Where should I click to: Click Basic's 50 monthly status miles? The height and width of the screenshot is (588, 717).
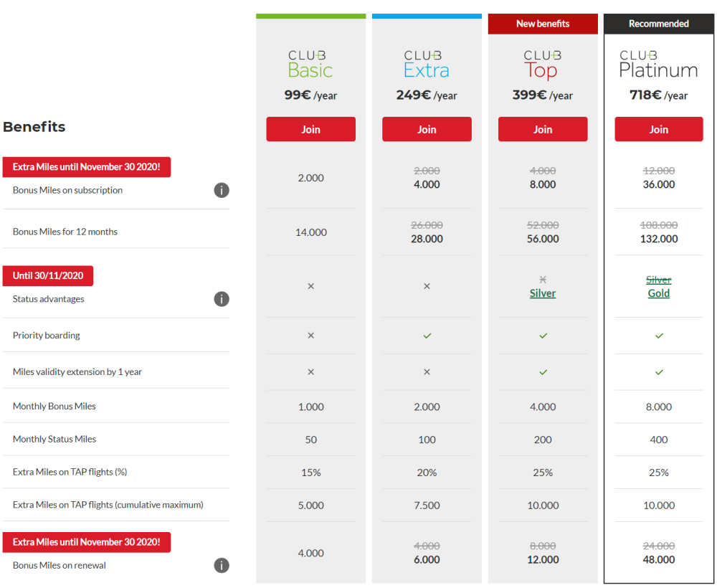[311, 440]
